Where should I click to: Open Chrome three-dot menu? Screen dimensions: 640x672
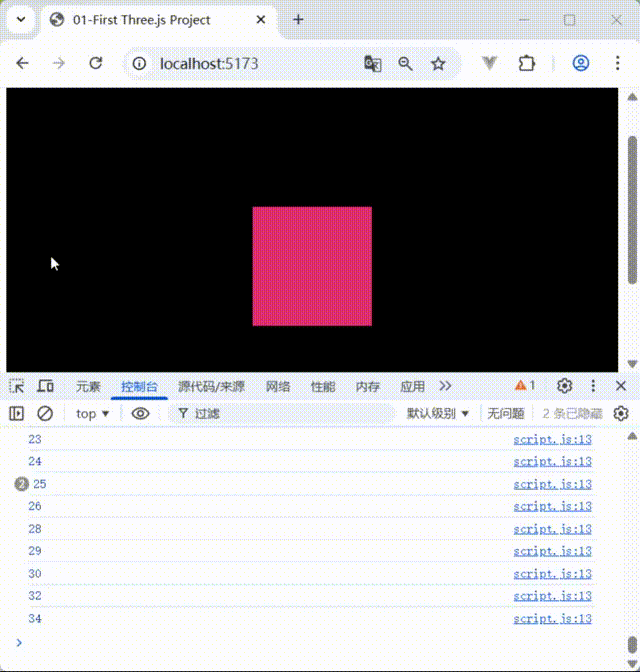pos(618,63)
